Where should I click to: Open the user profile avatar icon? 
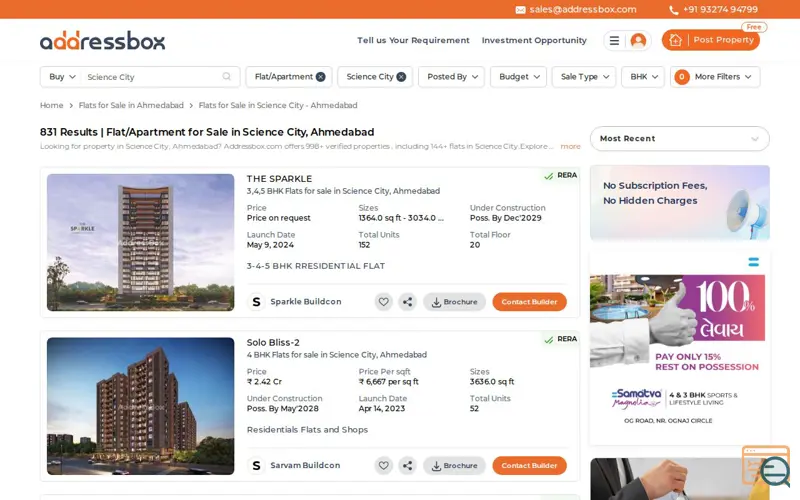638,40
